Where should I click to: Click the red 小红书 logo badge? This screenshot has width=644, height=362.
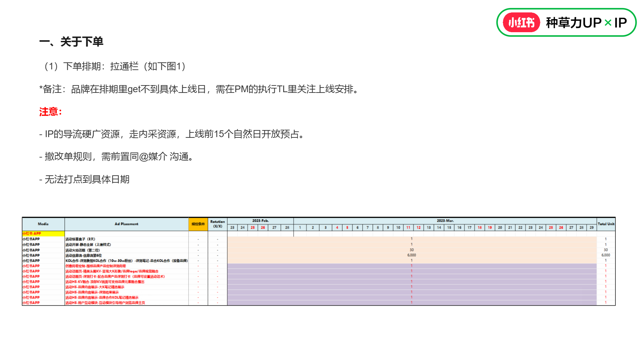pos(521,22)
